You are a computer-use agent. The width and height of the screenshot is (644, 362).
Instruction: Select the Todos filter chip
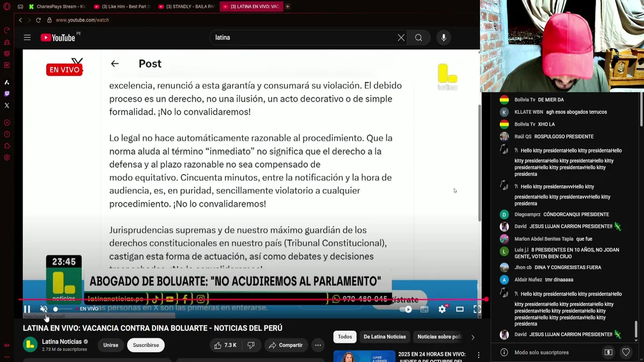point(345,337)
